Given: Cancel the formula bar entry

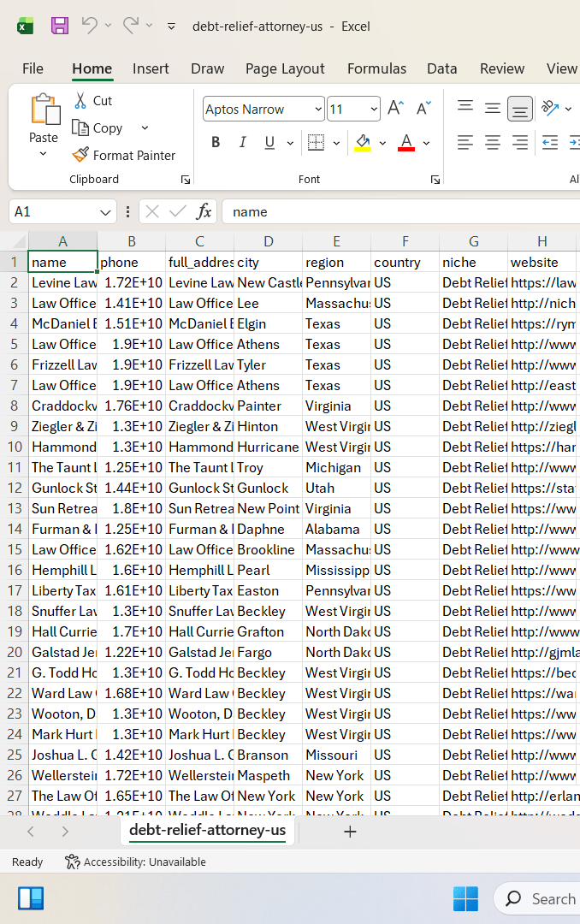Looking at the screenshot, I should (x=152, y=211).
